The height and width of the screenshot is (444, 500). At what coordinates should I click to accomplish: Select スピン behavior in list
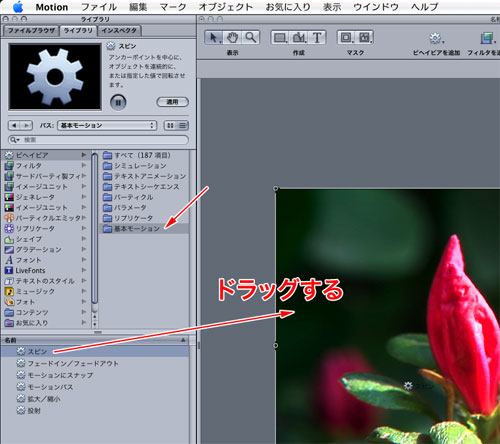coord(95,351)
